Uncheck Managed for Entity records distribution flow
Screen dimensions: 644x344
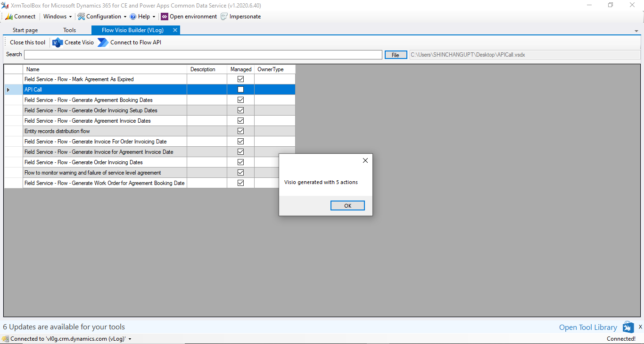(x=240, y=131)
